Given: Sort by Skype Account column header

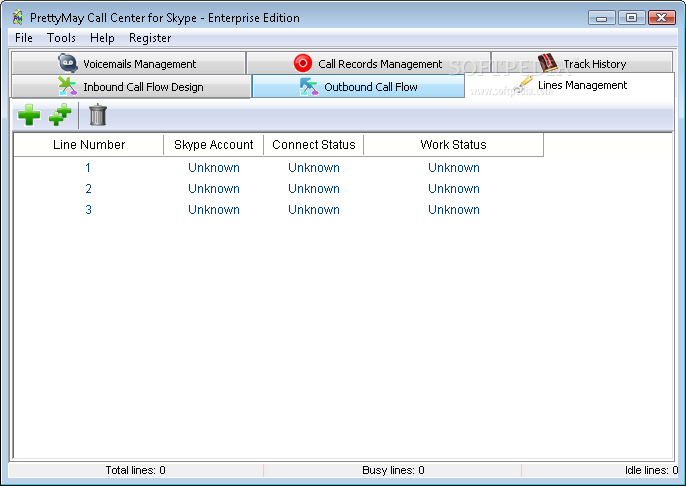Looking at the screenshot, I should (x=214, y=145).
